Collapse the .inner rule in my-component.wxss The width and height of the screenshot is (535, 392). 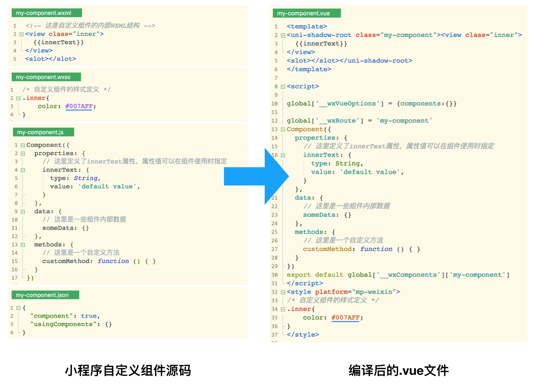coord(19,98)
